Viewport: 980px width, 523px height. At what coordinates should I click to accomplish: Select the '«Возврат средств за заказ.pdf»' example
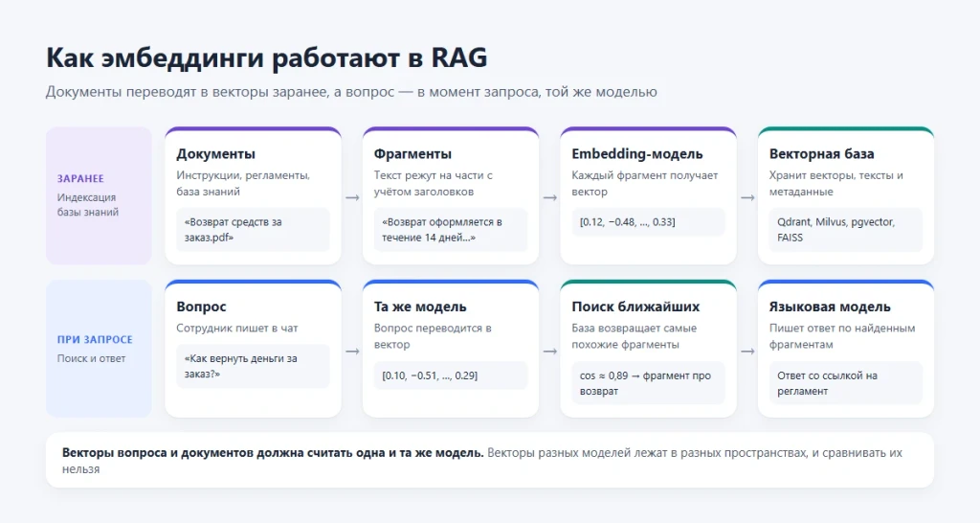[x=253, y=230]
